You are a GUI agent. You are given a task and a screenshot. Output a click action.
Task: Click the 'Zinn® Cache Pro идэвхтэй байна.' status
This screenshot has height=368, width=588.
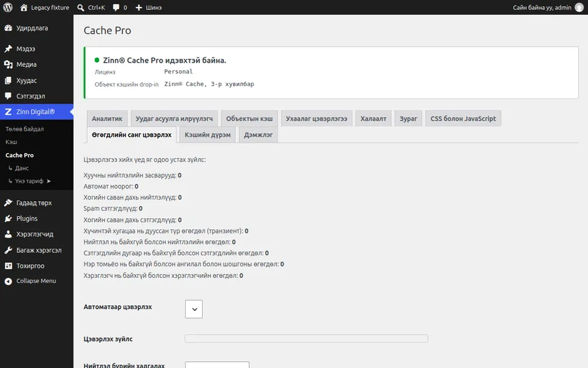point(165,61)
